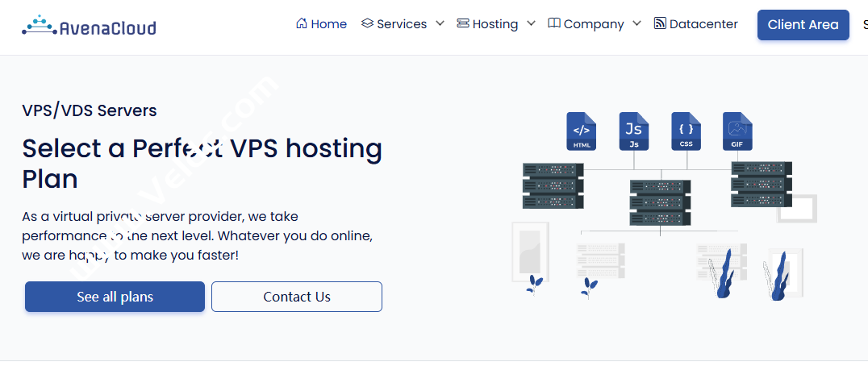
Task: Click the house icon beside Home
Action: pos(302,23)
